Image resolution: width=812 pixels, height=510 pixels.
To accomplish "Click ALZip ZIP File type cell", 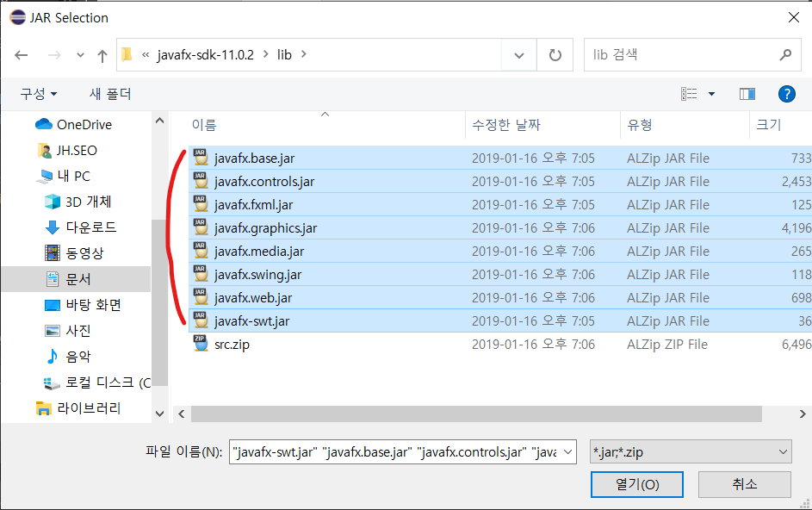I will coord(667,344).
